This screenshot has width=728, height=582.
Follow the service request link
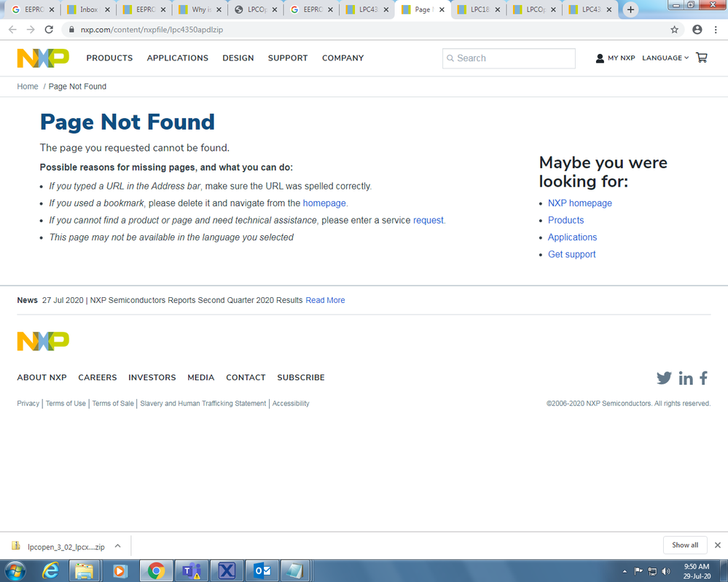click(x=428, y=221)
